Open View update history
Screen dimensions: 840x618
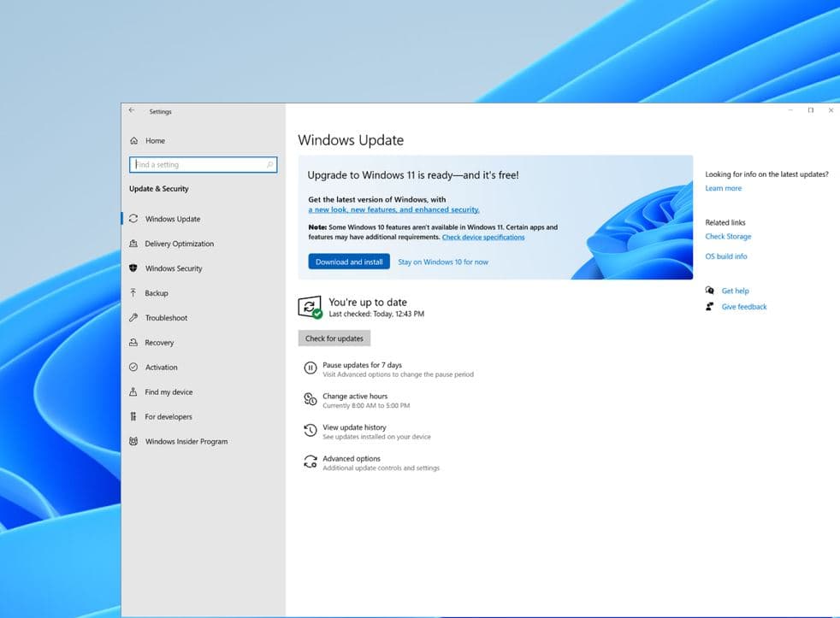[353, 427]
